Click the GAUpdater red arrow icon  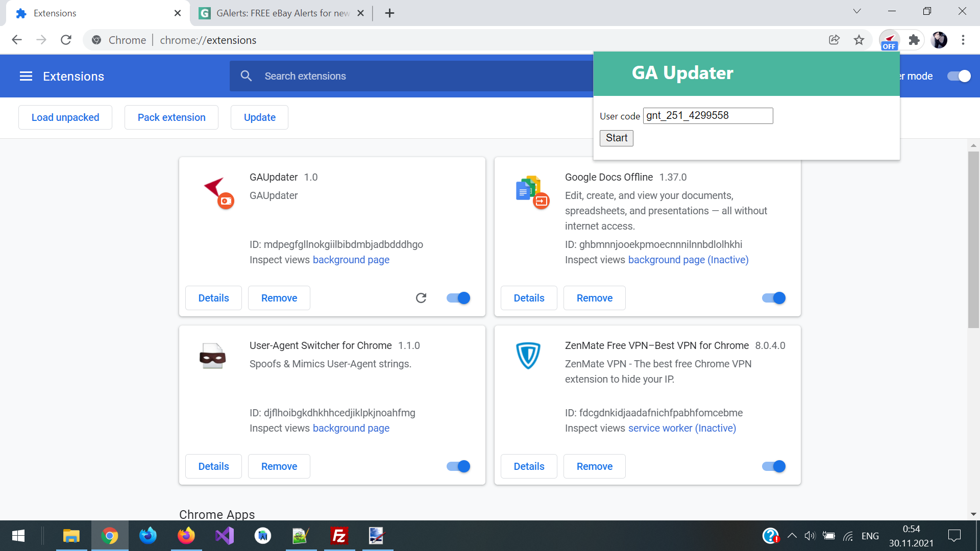click(218, 192)
